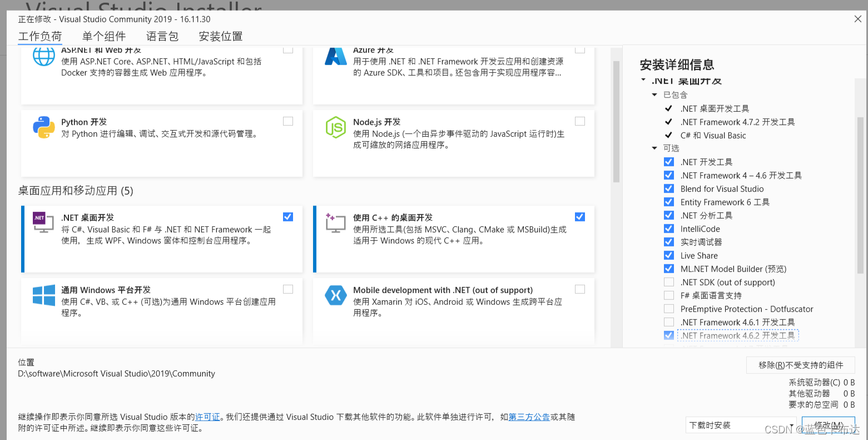Open the 语言包 tab
The height and width of the screenshot is (440, 868).
click(x=162, y=36)
